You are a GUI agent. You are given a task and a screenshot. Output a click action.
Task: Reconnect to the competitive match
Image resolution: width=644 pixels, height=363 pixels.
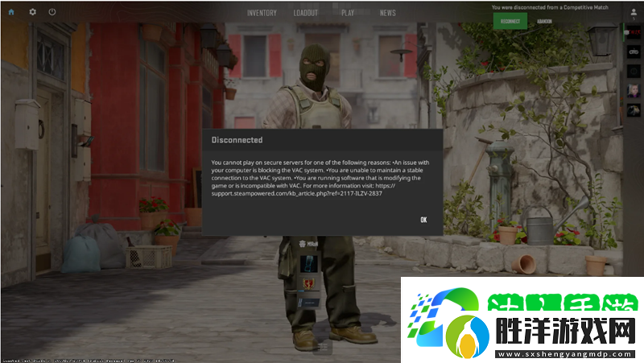tap(510, 22)
